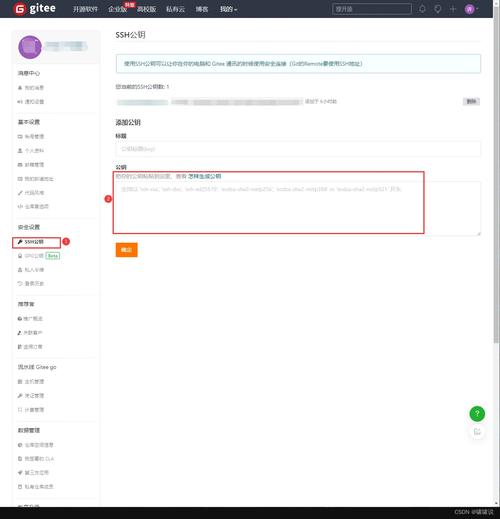Viewport: 500px width, 519px height.
Task: Focus the search box in the header
Action: [x=372, y=9]
